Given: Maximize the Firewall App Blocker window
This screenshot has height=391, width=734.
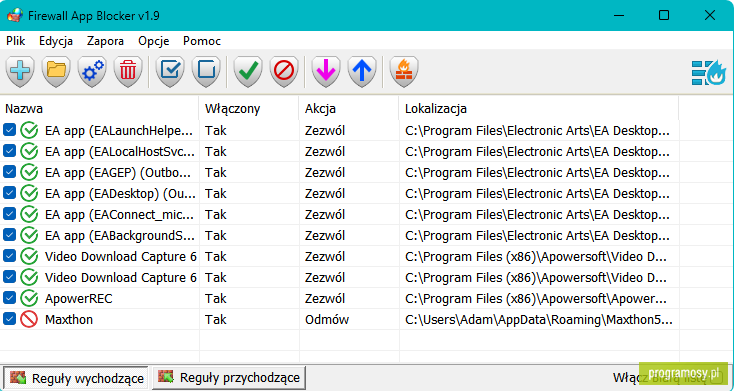Looking at the screenshot, I should [x=664, y=15].
